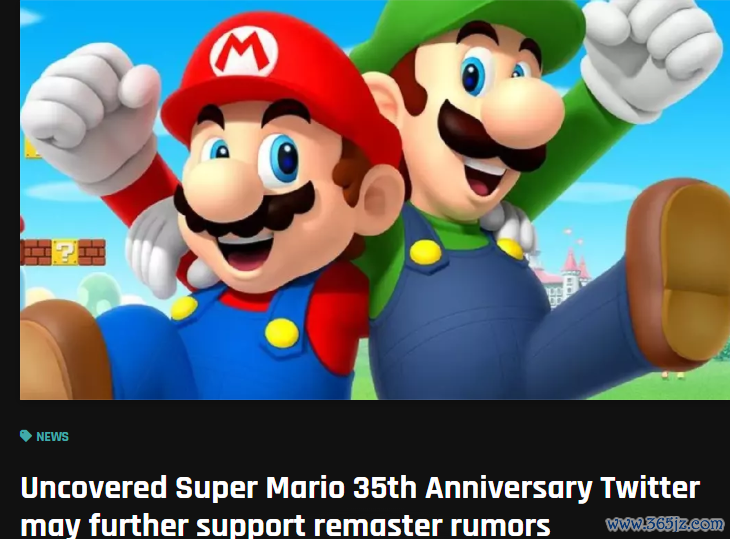Click the word Twitter in the headline

coord(650,488)
